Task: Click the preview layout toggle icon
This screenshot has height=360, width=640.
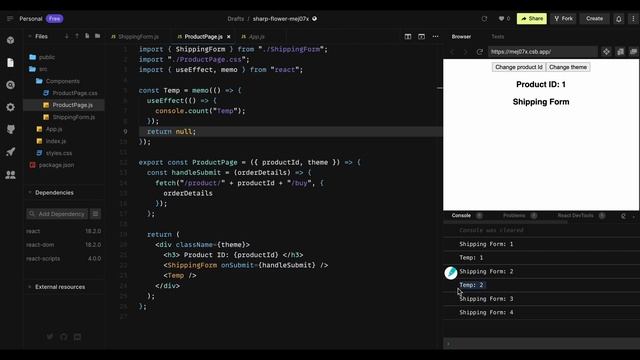Action: click(x=421, y=37)
